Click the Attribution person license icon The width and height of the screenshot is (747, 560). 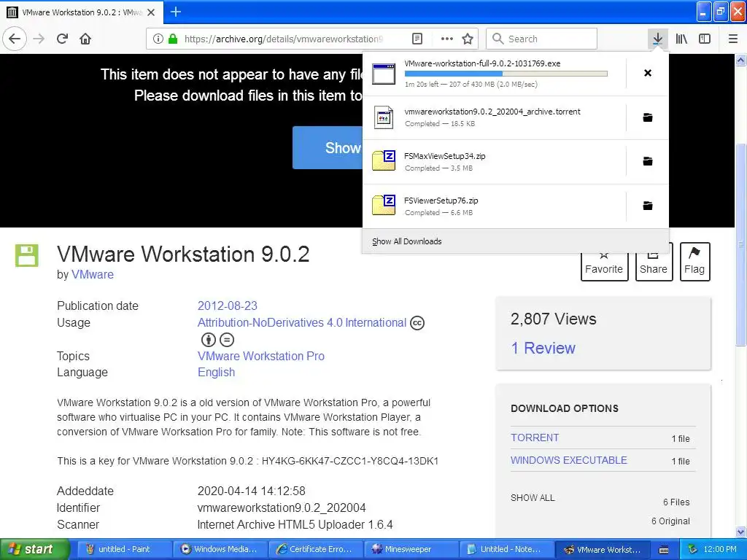(209, 340)
